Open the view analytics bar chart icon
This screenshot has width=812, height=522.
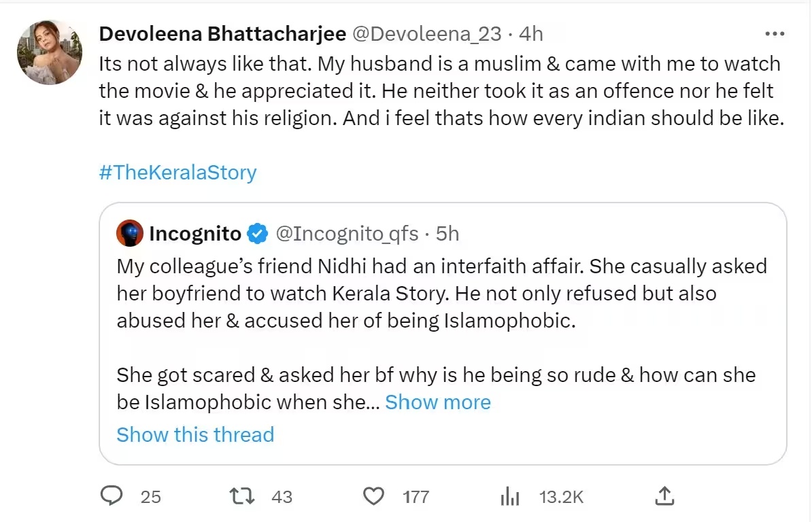(x=510, y=496)
